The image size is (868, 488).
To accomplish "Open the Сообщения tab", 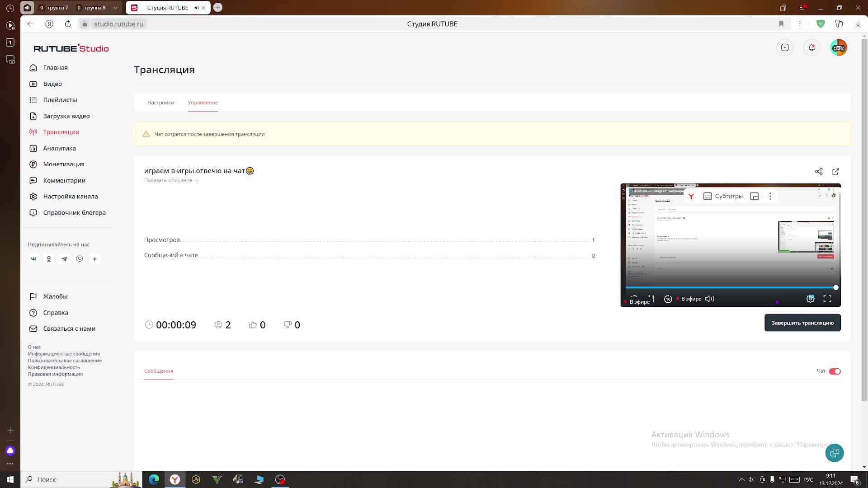I will point(158,371).
